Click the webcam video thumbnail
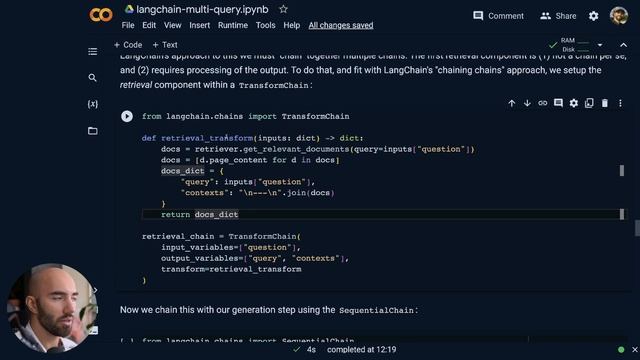This screenshot has height=360, width=640. tap(52, 308)
